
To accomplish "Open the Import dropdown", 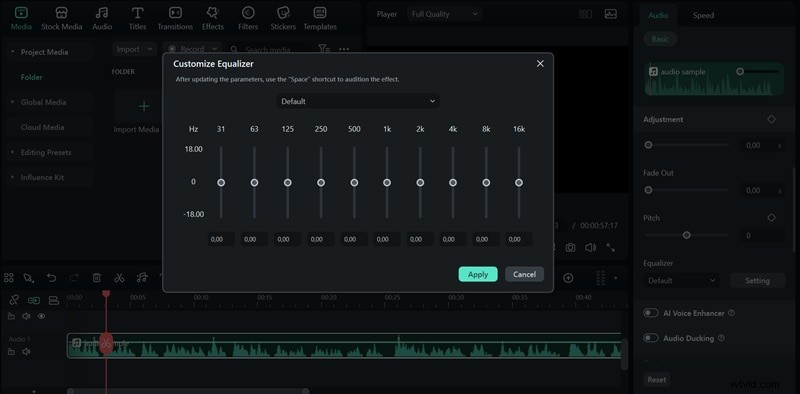I will pyautogui.click(x=134, y=49).
